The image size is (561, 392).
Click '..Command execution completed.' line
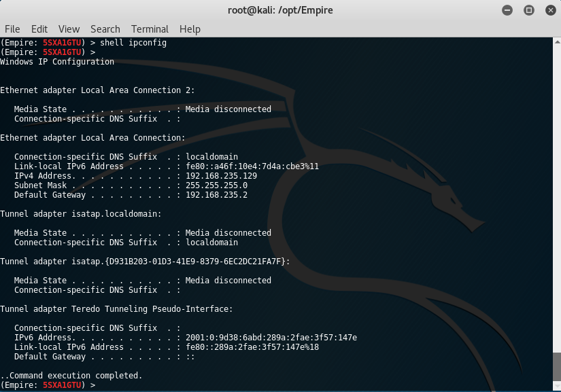pos(71,376)
